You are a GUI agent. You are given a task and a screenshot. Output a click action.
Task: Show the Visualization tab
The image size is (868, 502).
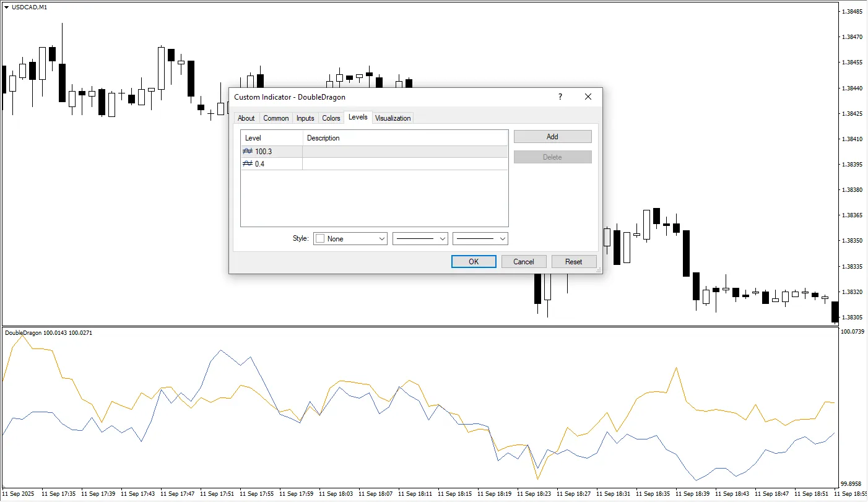(x=393, y=118)
